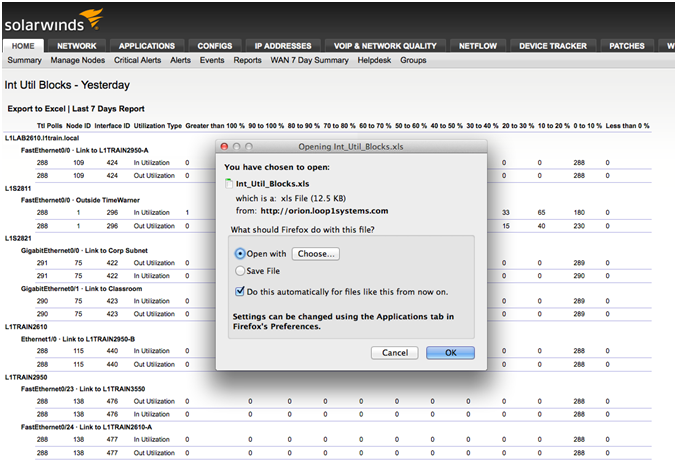The width and height of the screenshot is (678, 476).
Task: Click FastEthernet0/0 - Link to L1TRAIN2950-A
Action: [85, 150]
